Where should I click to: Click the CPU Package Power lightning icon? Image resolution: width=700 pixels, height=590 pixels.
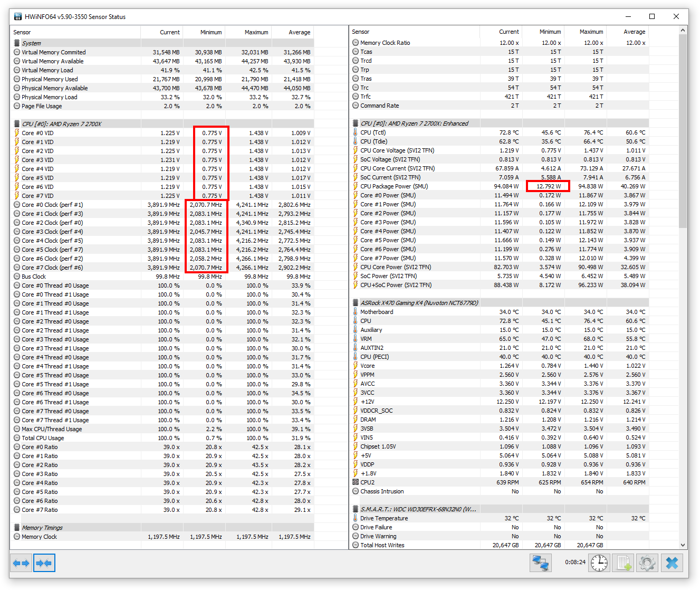point(356,186)
